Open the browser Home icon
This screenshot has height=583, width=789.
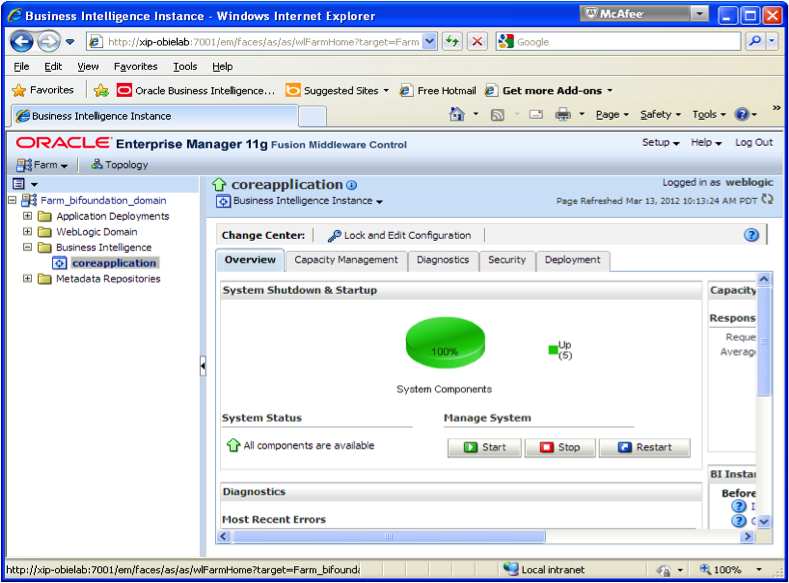coord(457,115)
